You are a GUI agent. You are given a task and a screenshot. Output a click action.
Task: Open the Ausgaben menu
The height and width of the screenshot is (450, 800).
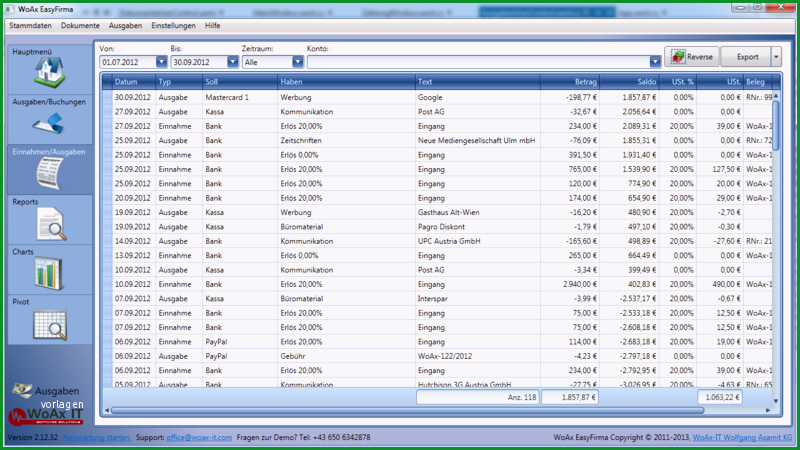click(x=125, y=26)
